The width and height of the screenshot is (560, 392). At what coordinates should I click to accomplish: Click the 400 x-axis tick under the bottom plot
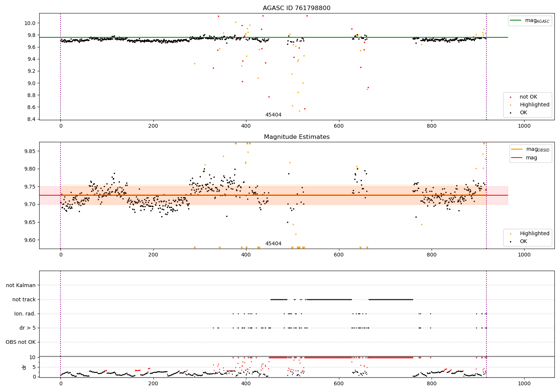coord(246,384)
